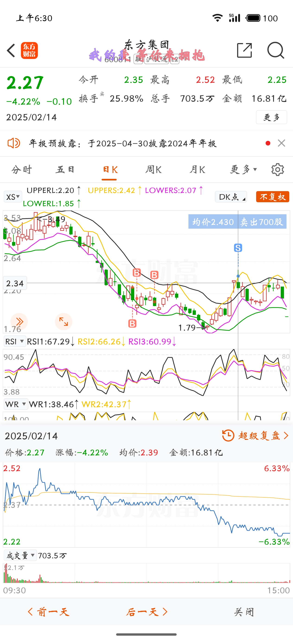
Task: Go to 前一天
Action: click(x=48, y=612)
